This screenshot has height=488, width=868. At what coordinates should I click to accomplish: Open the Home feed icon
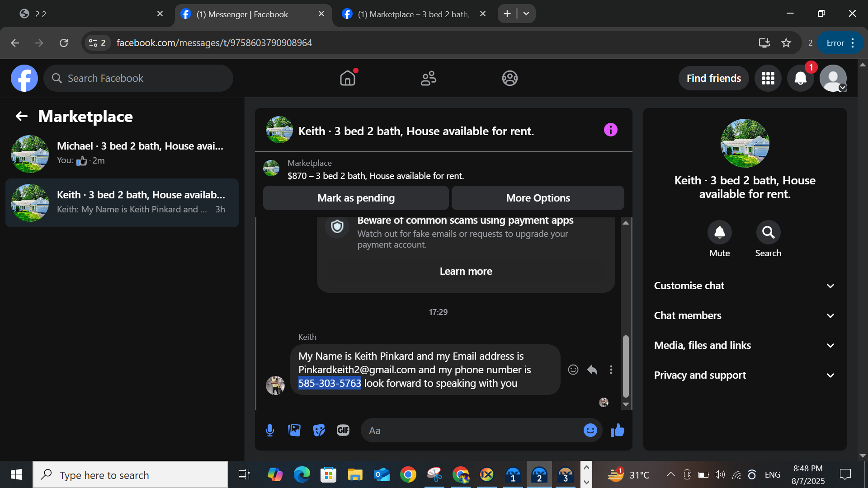click(x=348, y=78)
